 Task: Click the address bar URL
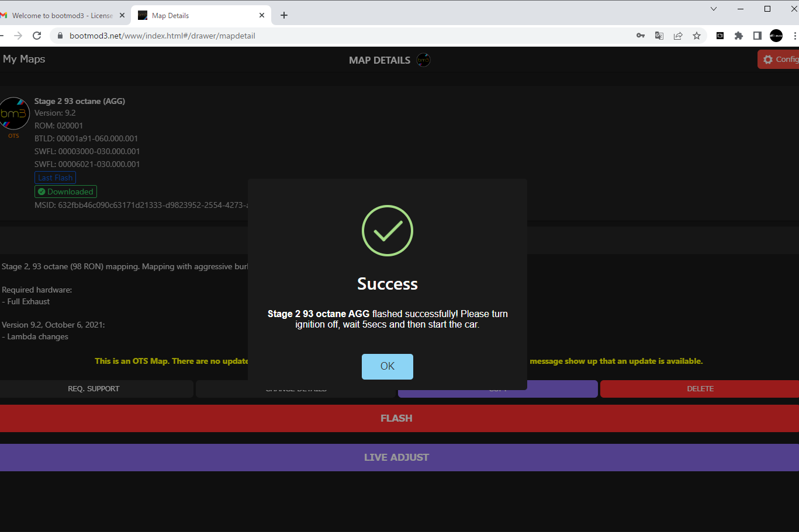click(x=162, y=36)
